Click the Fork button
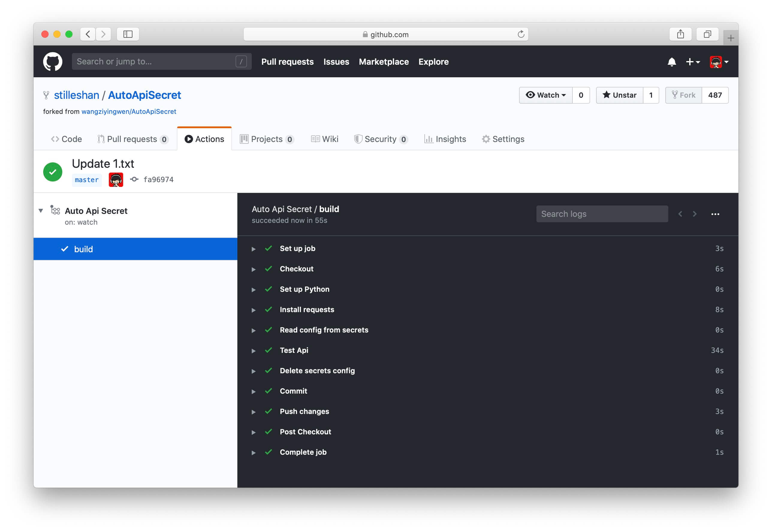 pyautogui.click(x=684, y=95)
